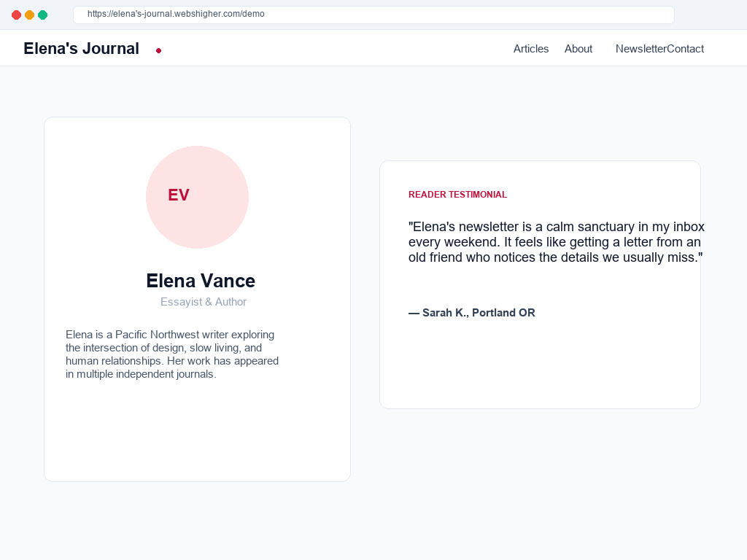The height and width of the screenshot is (560, 747).
Task: Click the red close window button
Action: (16, 15)
